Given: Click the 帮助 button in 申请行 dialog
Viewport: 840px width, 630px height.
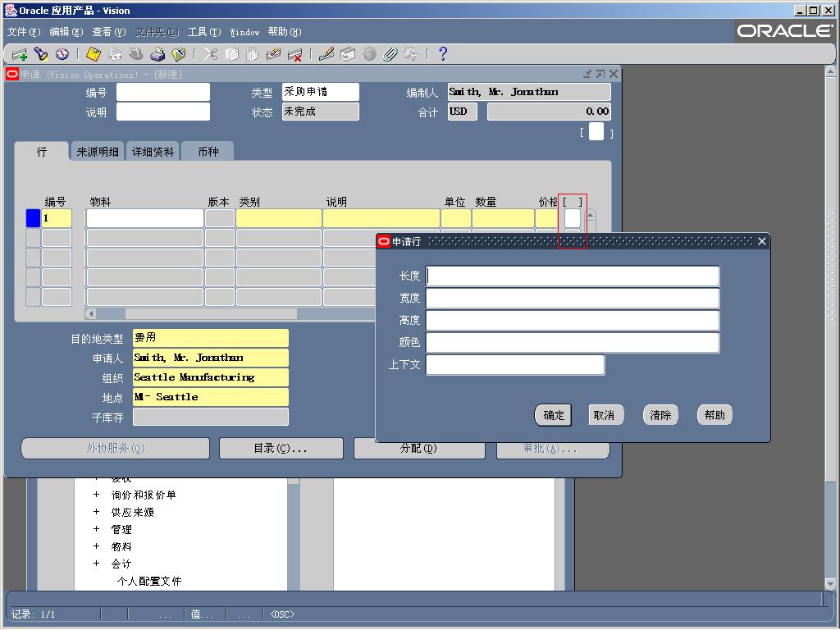Looking at the screenshot, I should [714, 415].
